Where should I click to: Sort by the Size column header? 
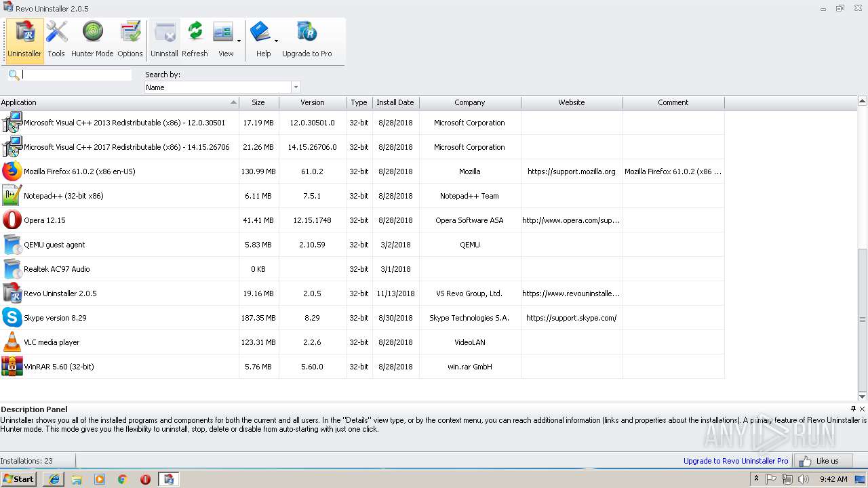pyautogui.click(x=258, y=102)
